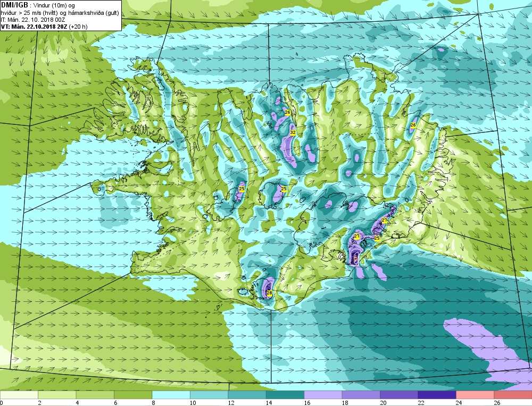Image resolution: width=532 pixels, height=406 pixels.
Task: Click the 25 gust label in central Iceland
Action: click(284, 189)
